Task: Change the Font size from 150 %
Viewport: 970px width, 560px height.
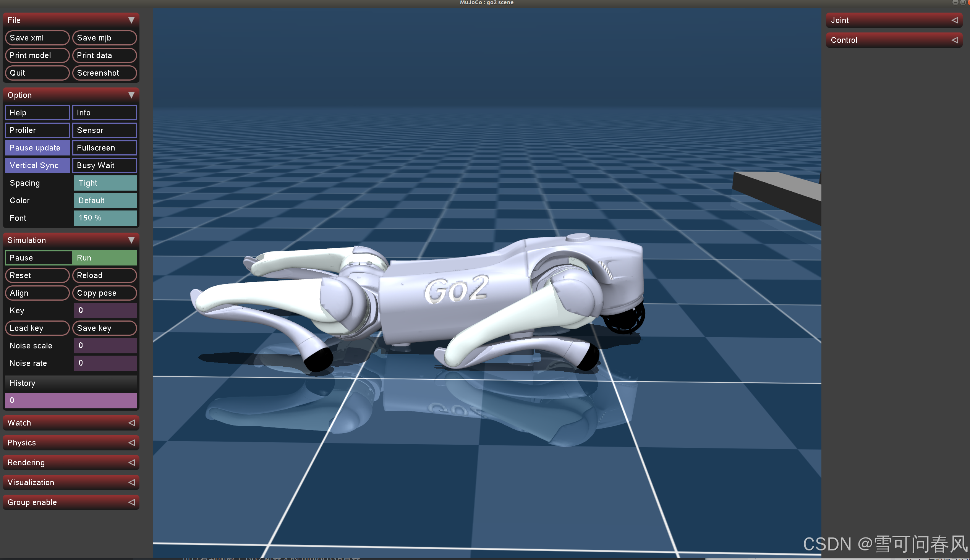Action: pos(105,218)
